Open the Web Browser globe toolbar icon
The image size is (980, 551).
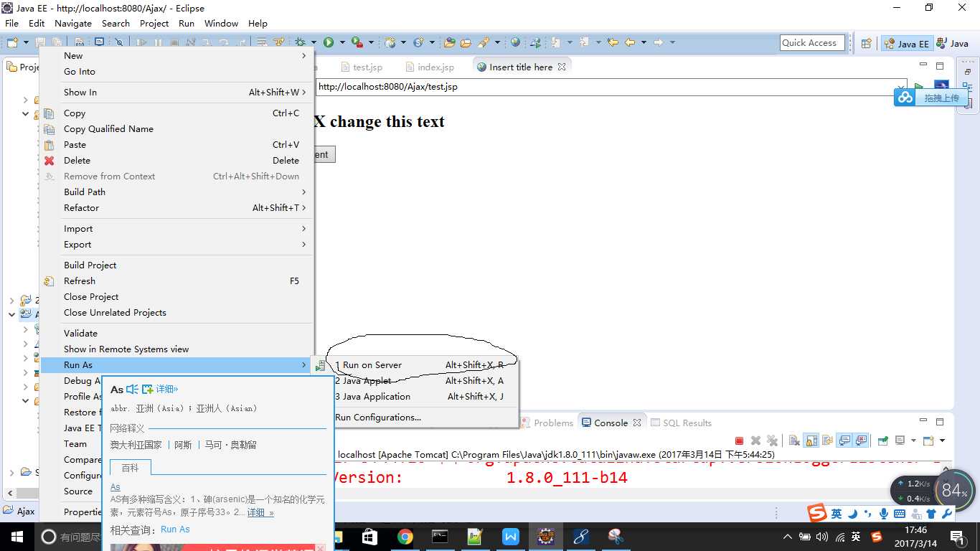click(x=515, y=43)
